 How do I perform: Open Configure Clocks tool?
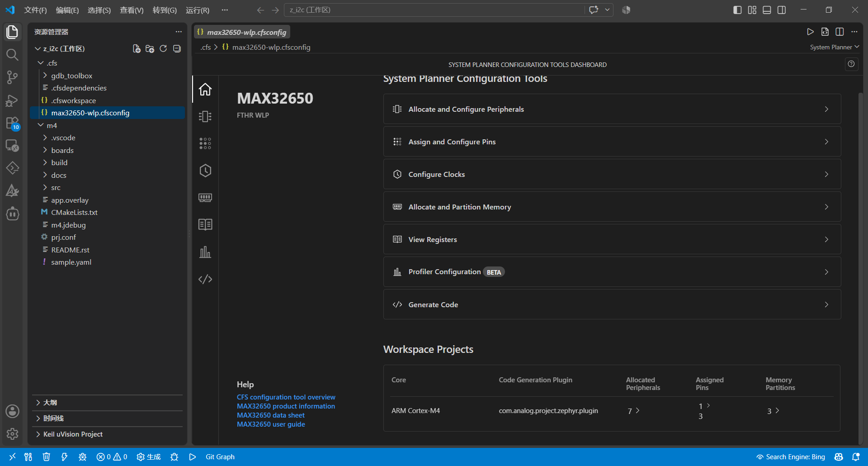612,174
